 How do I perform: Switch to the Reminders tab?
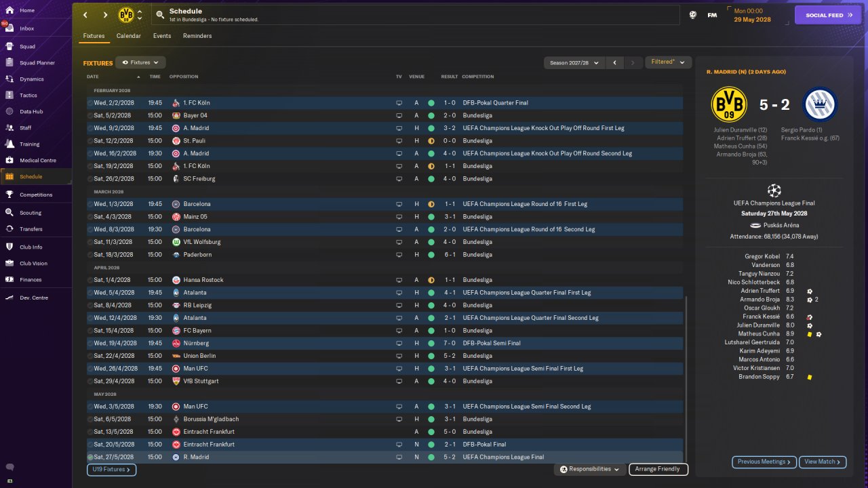click(197, 36)
